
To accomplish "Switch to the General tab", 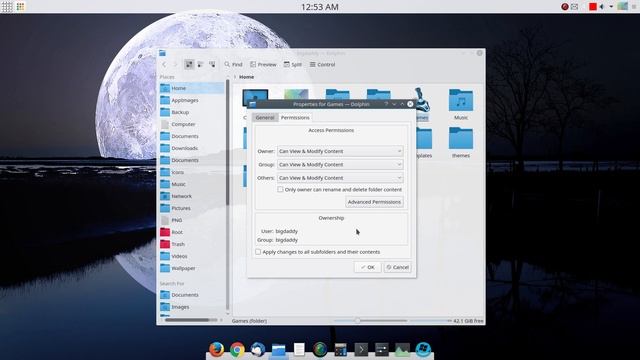I will (x=265, y=118).
